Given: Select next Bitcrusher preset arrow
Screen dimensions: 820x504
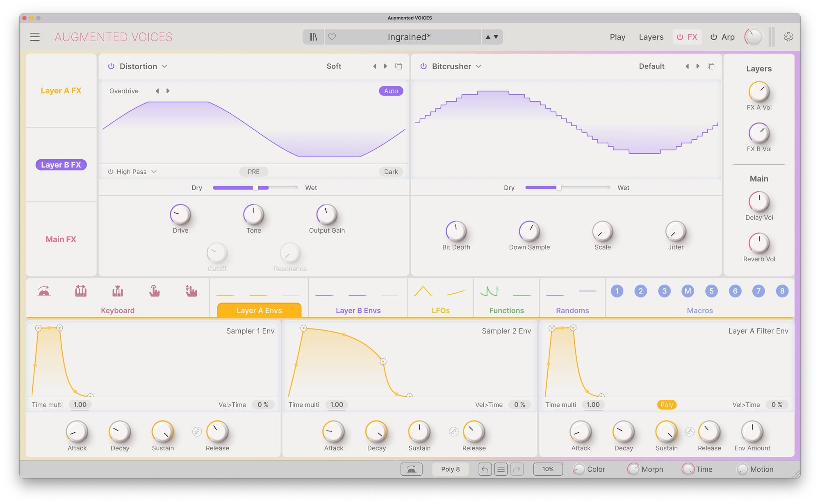Looking at the screenshot, I should pyautogui.click(x=698, y=66).
